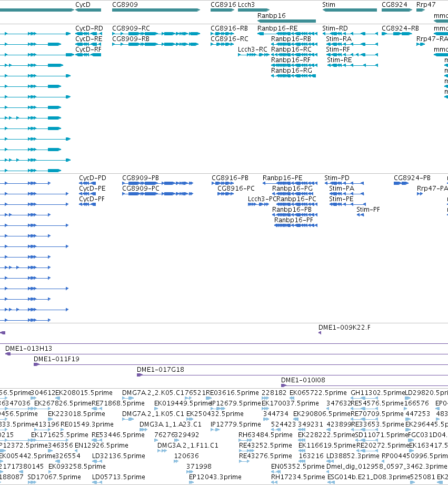Click the Stim-PD protein label
This screenshot has height=485, width=448.
337,178
